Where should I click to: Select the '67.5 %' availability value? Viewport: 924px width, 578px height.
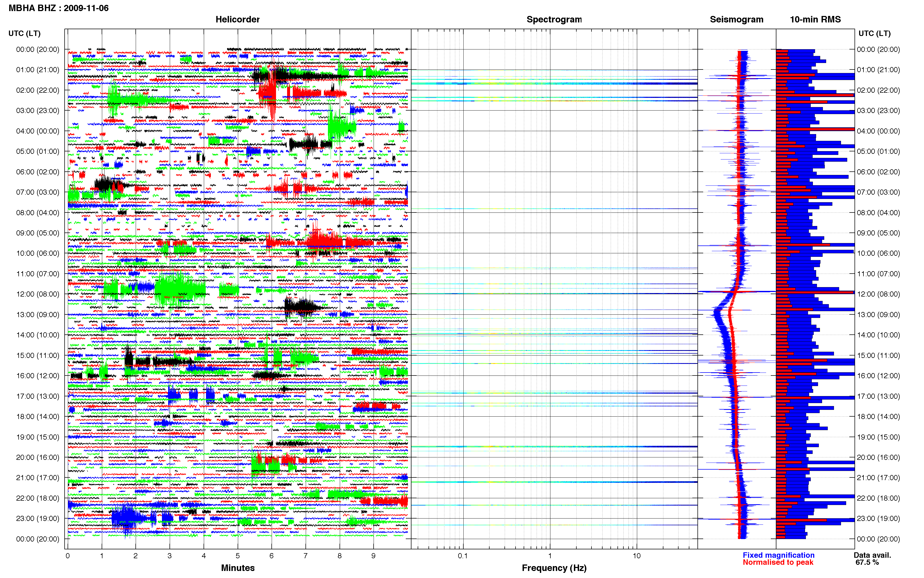tap(867, 562)
